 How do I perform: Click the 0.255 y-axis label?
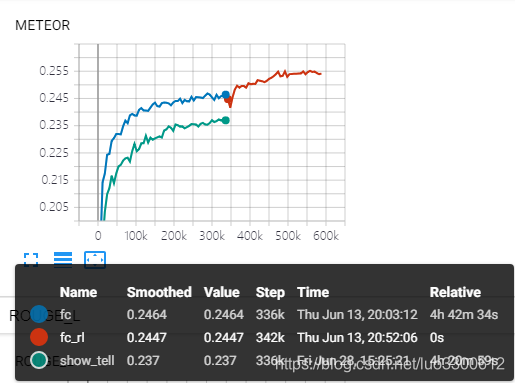tap(54, 71)
